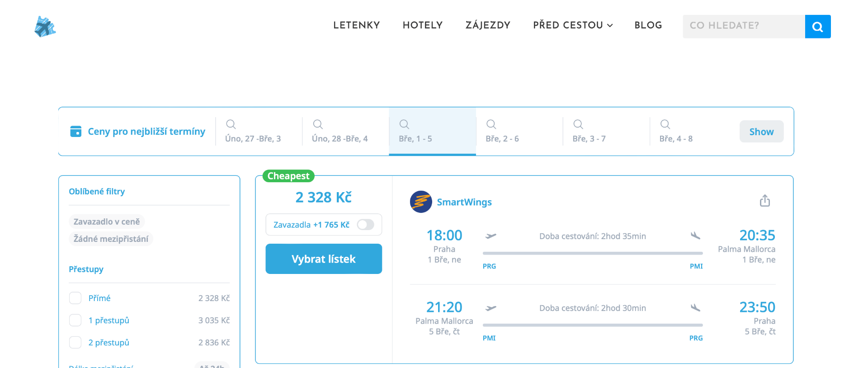Screen dimensions: 868x368
Task: Click the calendar icon beside nearest dates
Action: tap(76, 132)
